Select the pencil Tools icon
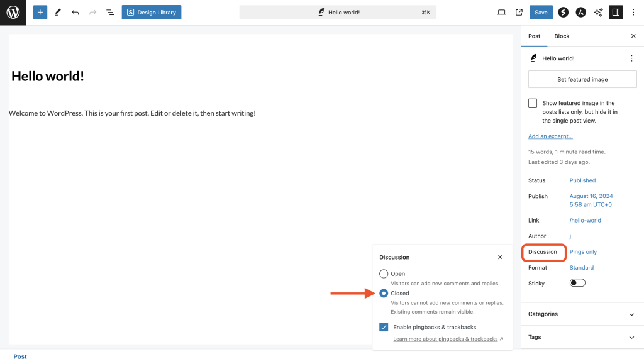 tap(58, 13)
